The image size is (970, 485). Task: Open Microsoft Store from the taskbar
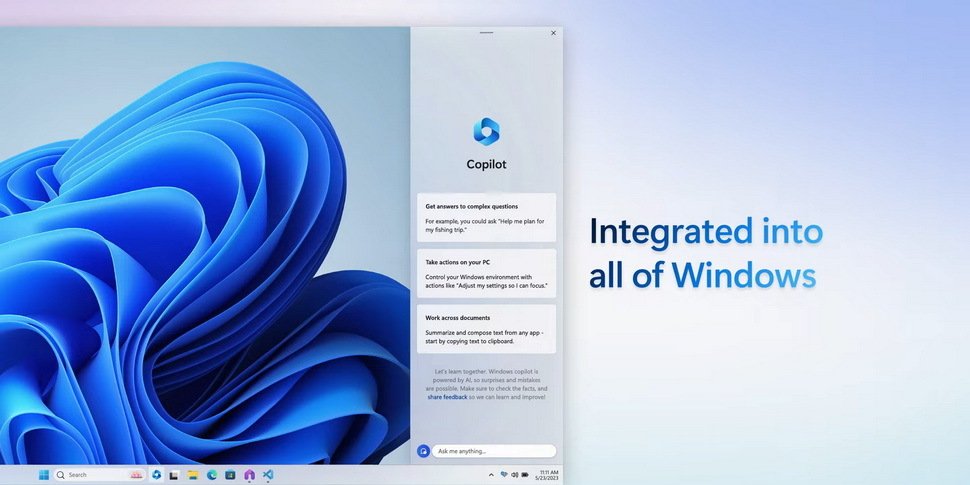pos(230,474)
